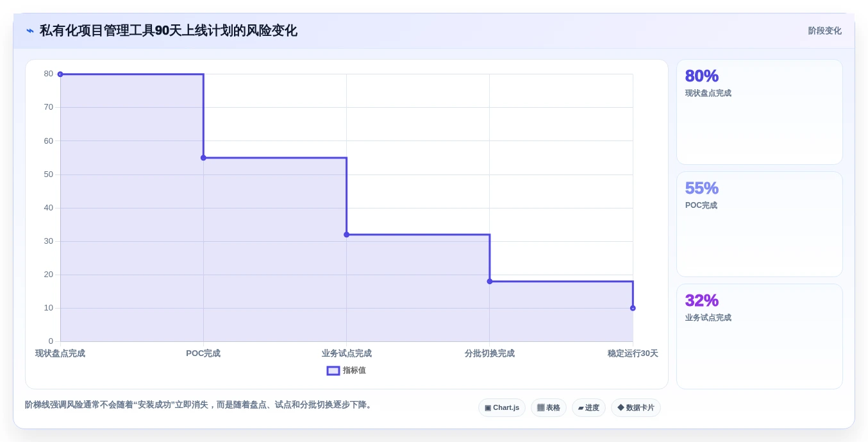Screen dimensions: 868x442
Task: Click the x-axis label POC完成
Action: (x=203, y=353)
